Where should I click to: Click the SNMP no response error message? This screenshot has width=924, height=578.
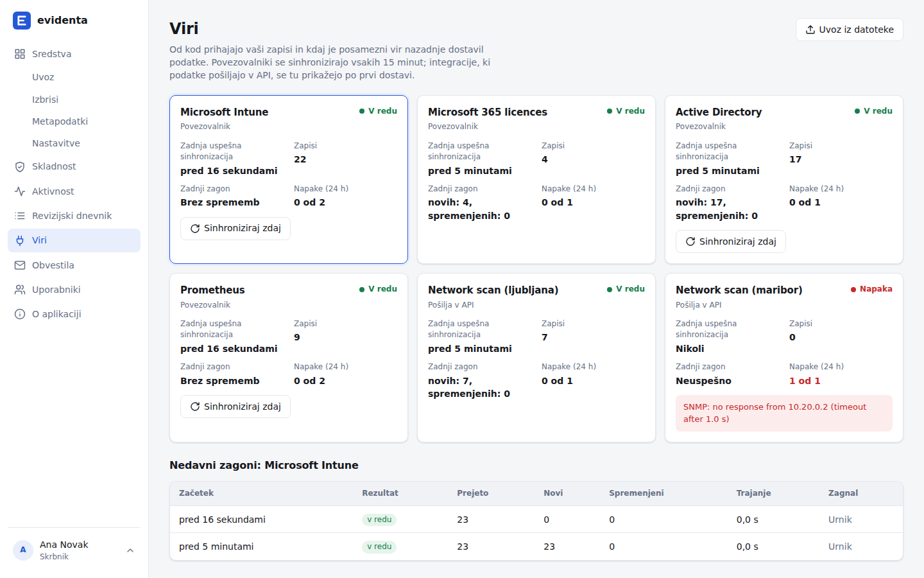(784, 413)
